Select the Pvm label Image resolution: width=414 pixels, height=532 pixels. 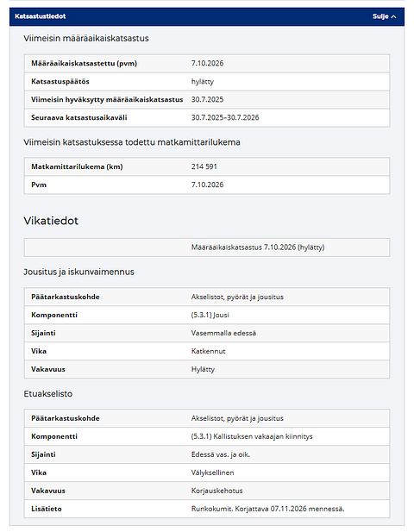(x=39, y=185)
